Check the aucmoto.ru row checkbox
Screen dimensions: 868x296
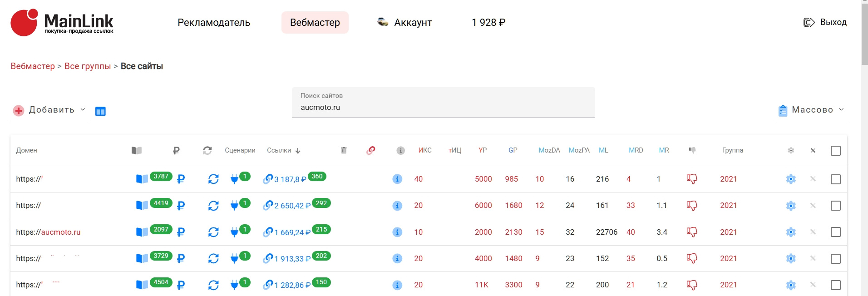pyautogui.click(x=835, y=232)
